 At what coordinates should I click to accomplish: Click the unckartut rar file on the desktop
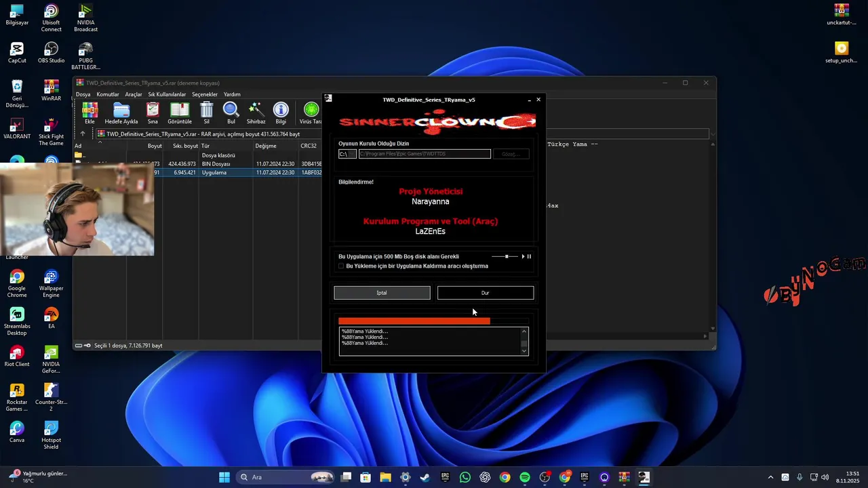pyautogui.click(x=842, y=14)
